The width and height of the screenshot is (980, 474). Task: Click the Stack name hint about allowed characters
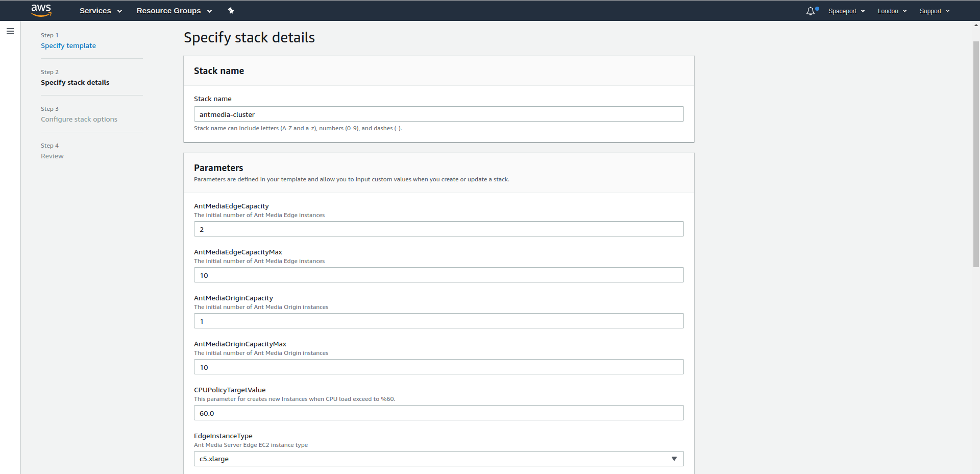tap(298, 128)
